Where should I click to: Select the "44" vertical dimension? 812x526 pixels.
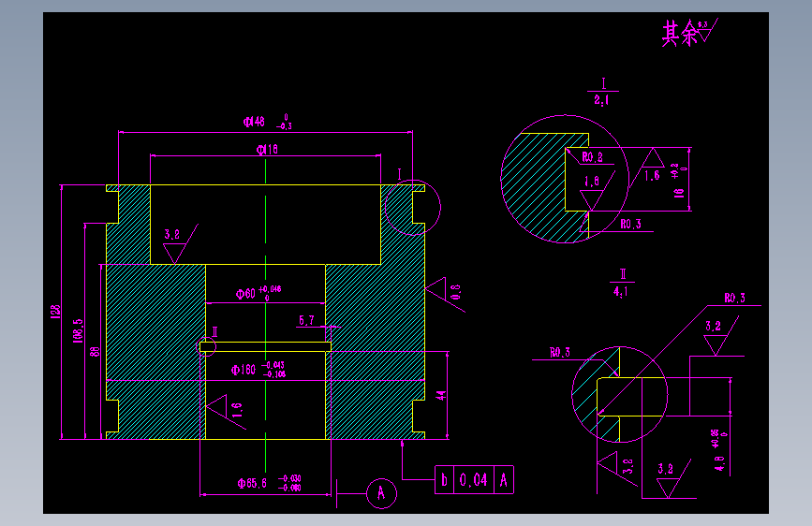click(441, 396)
